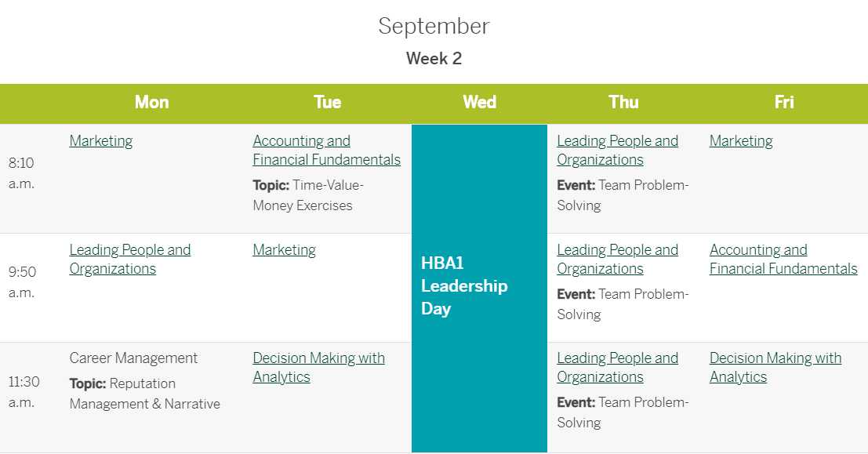This screenshot has width=868, height=454.
Task: Click the Thu column header
Action: [624, 102]
